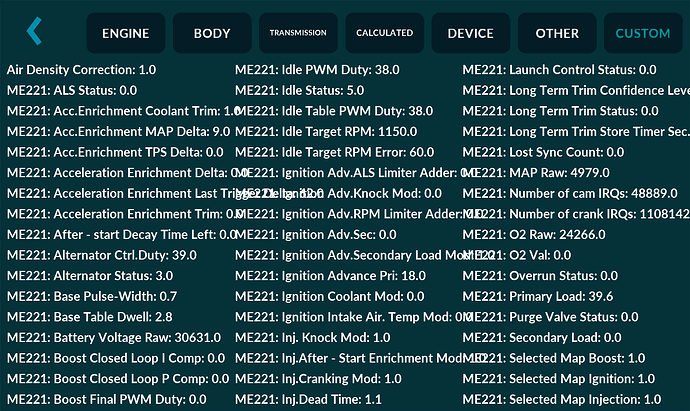Viewport: 690px width, 411px height.
Task: Open the CALCULATED tab
Action: [x=385, y=33]
